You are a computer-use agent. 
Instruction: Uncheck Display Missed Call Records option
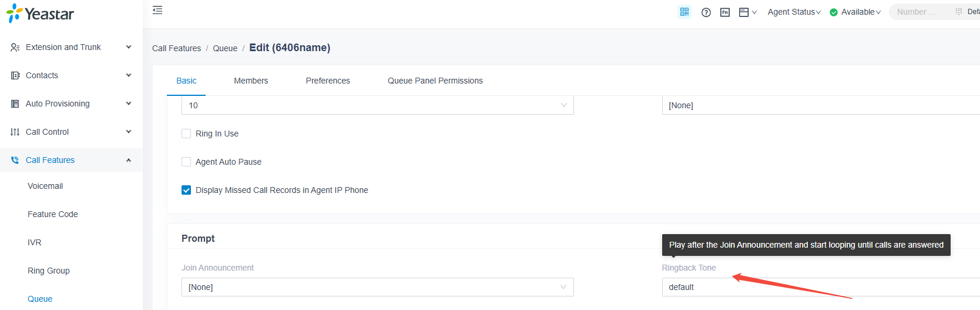point(186,190)
